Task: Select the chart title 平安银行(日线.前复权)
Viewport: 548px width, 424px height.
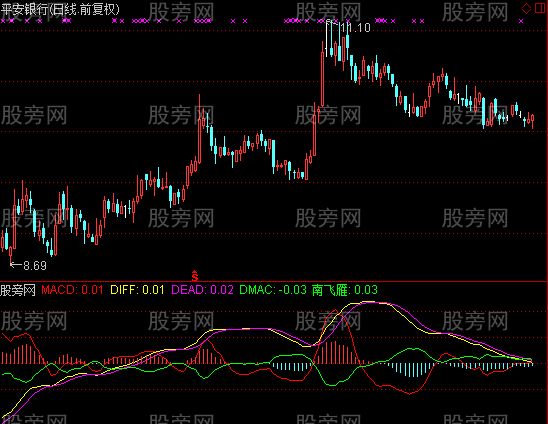Action: tap(60, 9)
